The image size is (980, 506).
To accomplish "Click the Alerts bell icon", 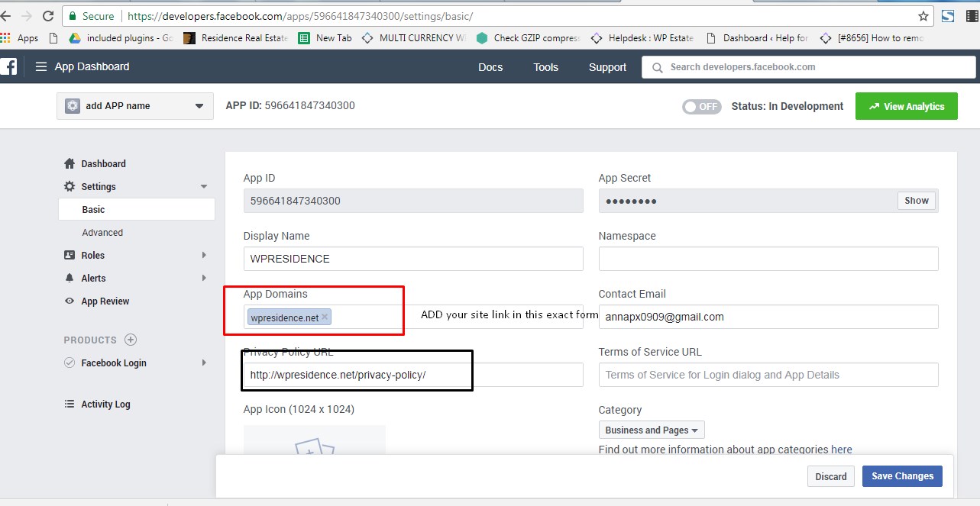I will pyautogui.click(x=70, y=278).
